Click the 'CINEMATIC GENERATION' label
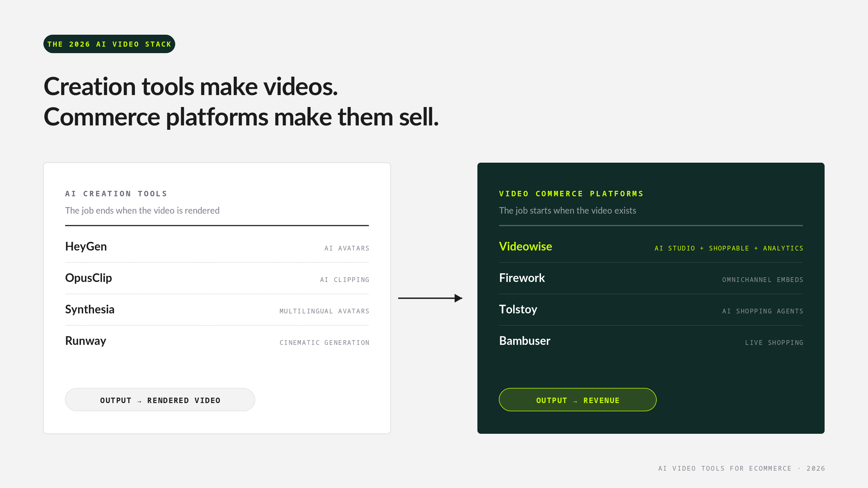The width and height of the screenshot is (868, 488). point(324,343)
